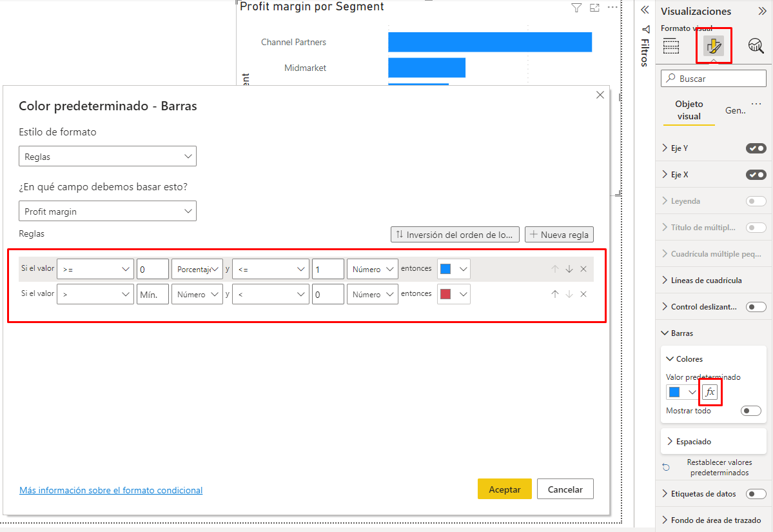Click the filter icon on chart header

tap(576, 8)
